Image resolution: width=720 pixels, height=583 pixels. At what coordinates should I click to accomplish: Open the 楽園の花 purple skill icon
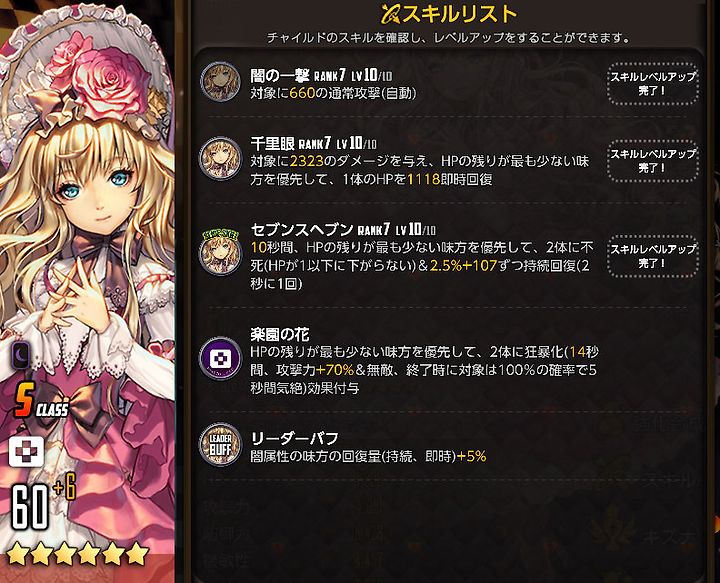(x=220, y=358)
